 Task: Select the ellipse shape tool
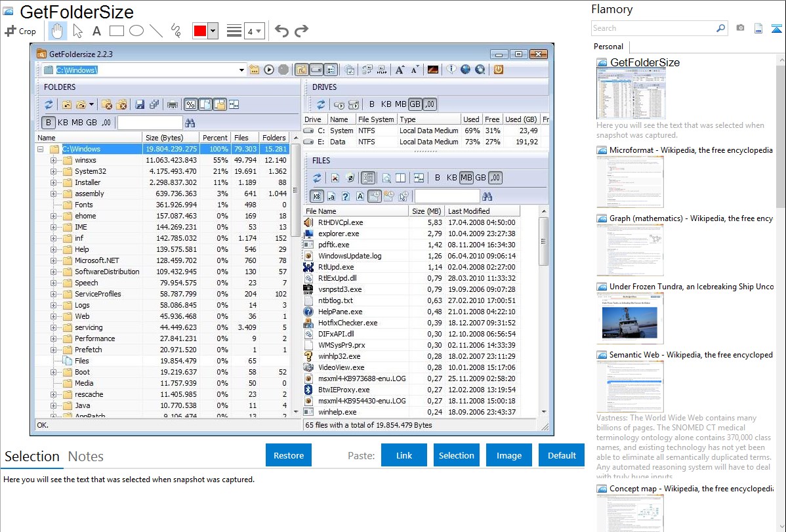click(136, 31)
